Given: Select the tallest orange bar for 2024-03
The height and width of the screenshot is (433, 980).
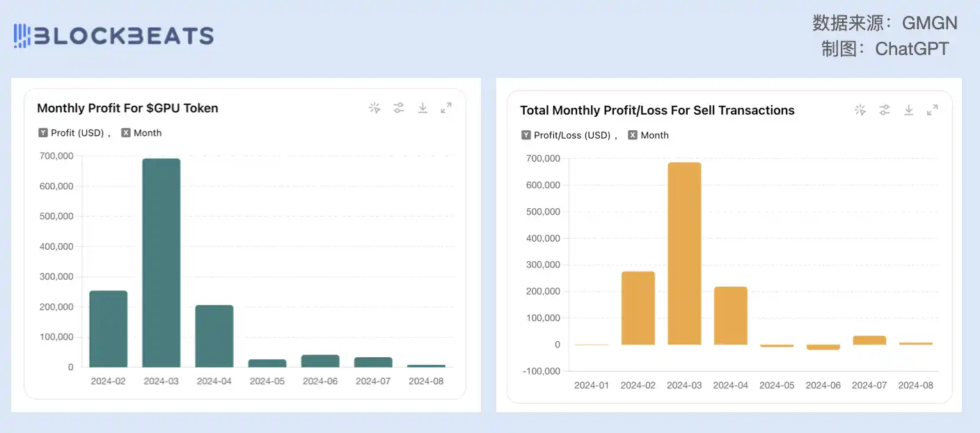Looking at the screenshot, I should tap(684, 253).
